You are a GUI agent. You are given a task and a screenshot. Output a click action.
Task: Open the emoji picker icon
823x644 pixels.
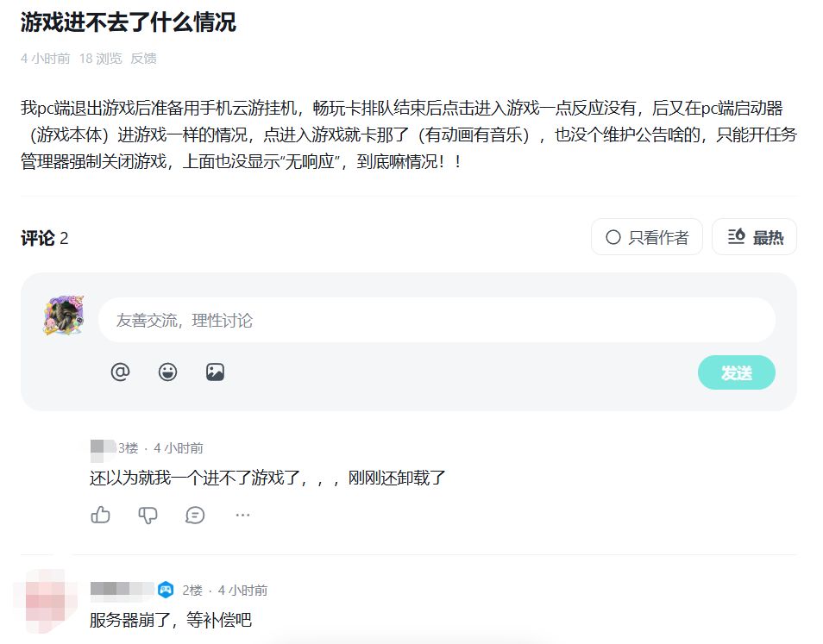pyautogui.click(x=167, y=372)
